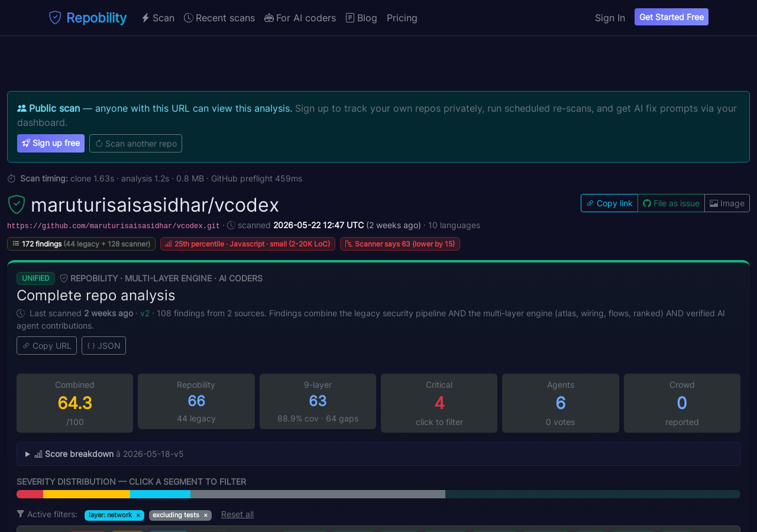The width and height of the screenshot is (757, 532).
Task: Select the Repobility 66 score card
Action: click(x=196, y=401)
